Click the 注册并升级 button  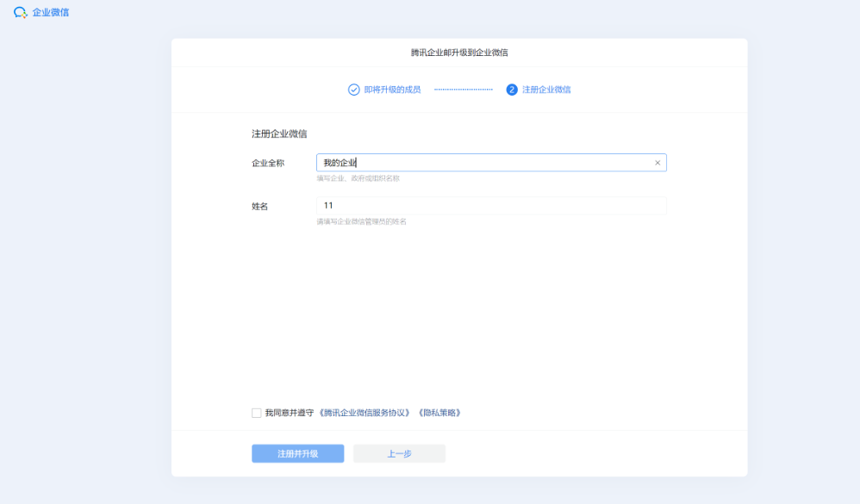click(297, 453)
